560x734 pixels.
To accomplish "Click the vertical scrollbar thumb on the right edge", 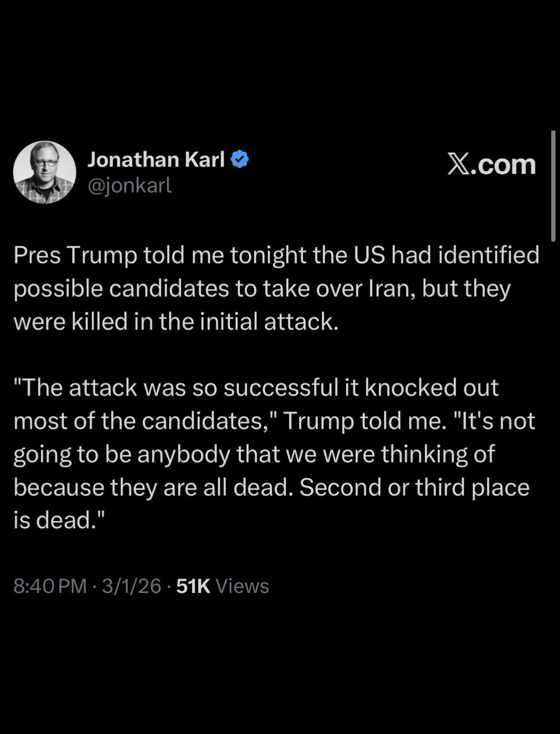I will point(553,186).
